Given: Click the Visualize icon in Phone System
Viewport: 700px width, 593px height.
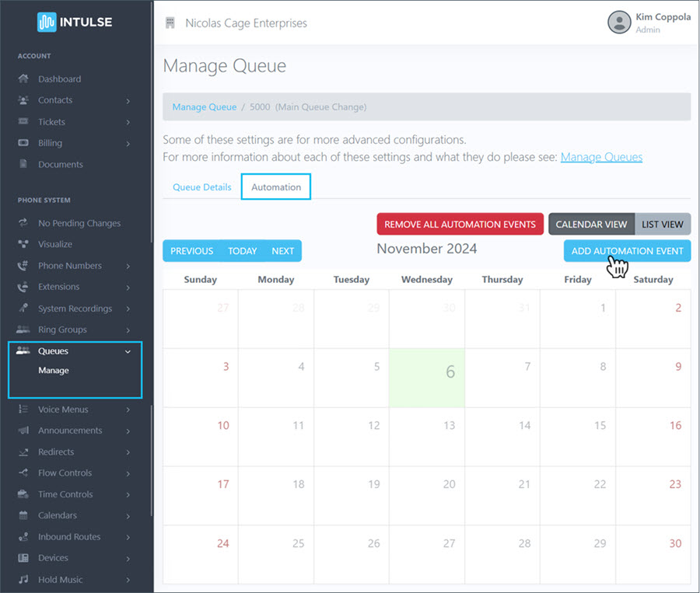Looking at the screenshot, I should pyautogui.click(x=23, y=245).
